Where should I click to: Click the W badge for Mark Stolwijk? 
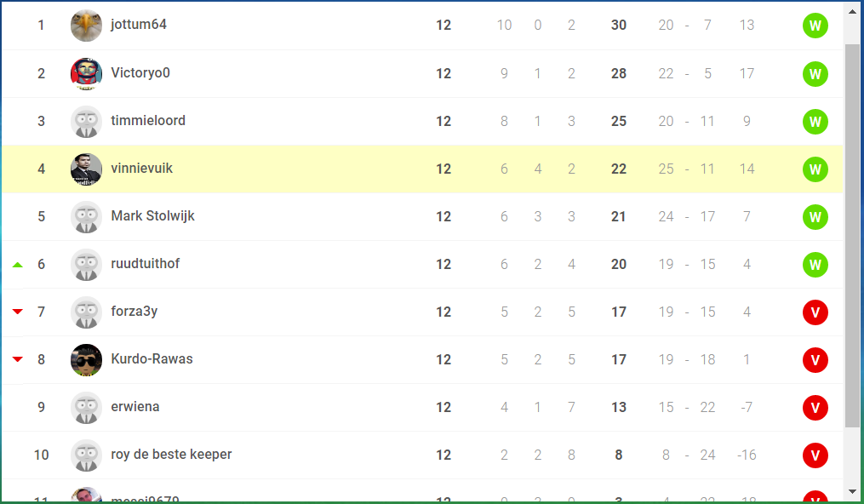(815, 217)
